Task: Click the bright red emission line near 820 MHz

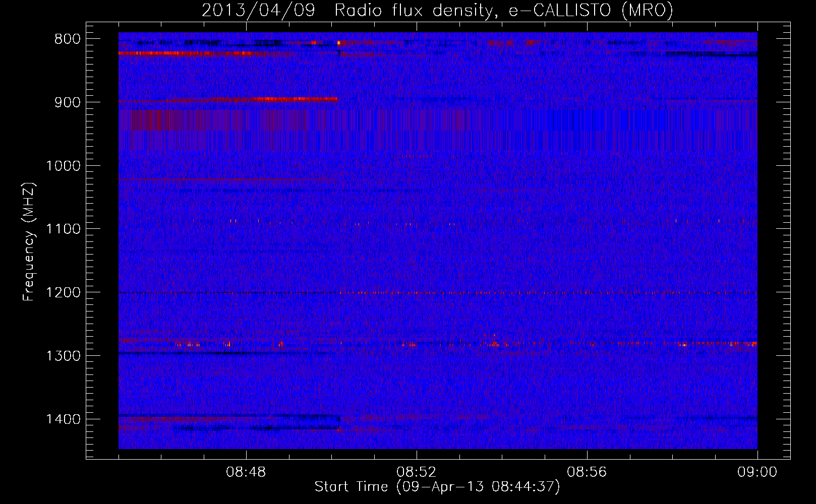Action: [x=187, y=53]
